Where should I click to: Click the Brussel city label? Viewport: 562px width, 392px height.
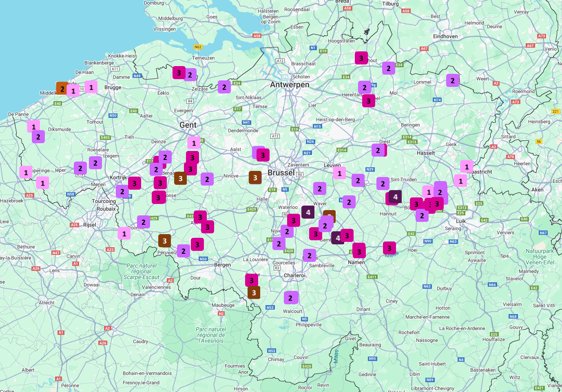tap(281, 173)
